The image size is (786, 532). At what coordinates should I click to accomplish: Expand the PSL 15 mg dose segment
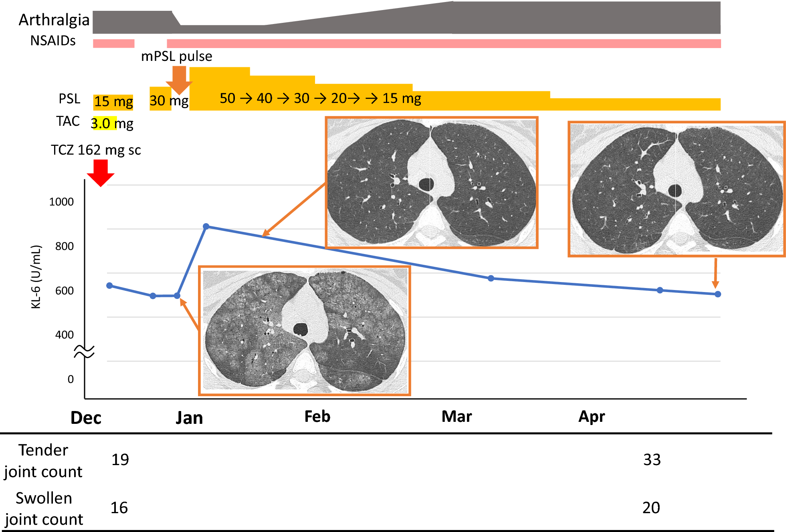click(113, 101)
